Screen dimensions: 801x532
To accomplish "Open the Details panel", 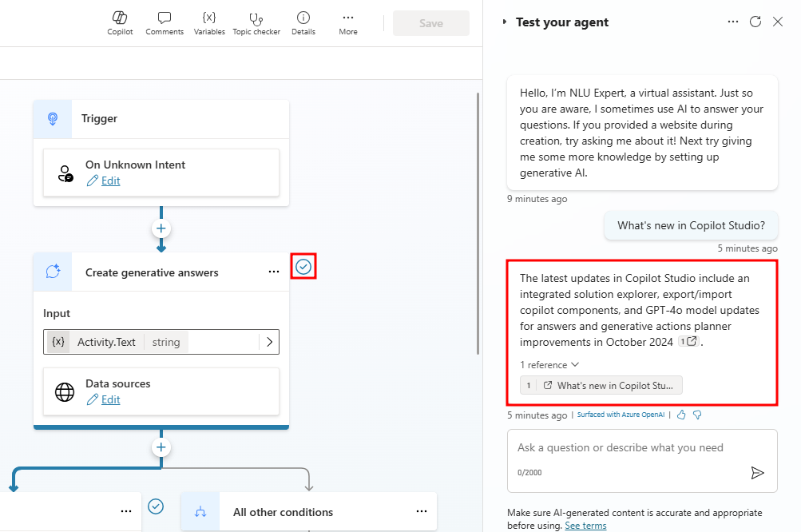I will (x=303, y=22).
